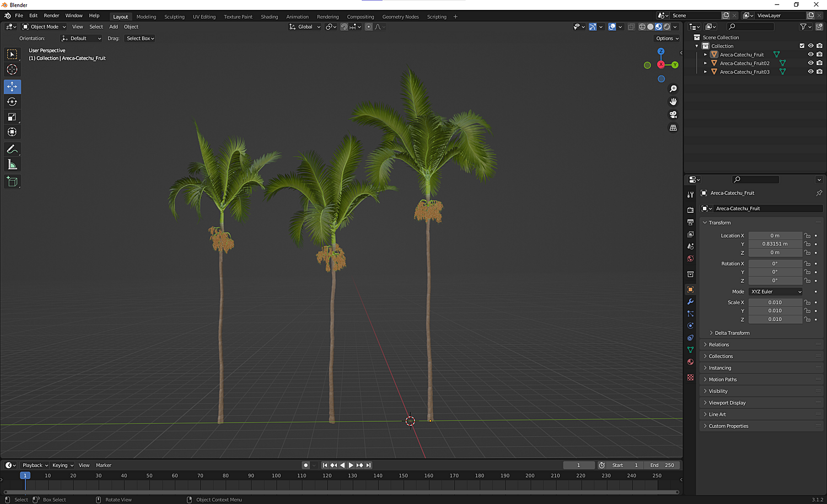Click the viewport zoom magnifier icon

[673, 89]
